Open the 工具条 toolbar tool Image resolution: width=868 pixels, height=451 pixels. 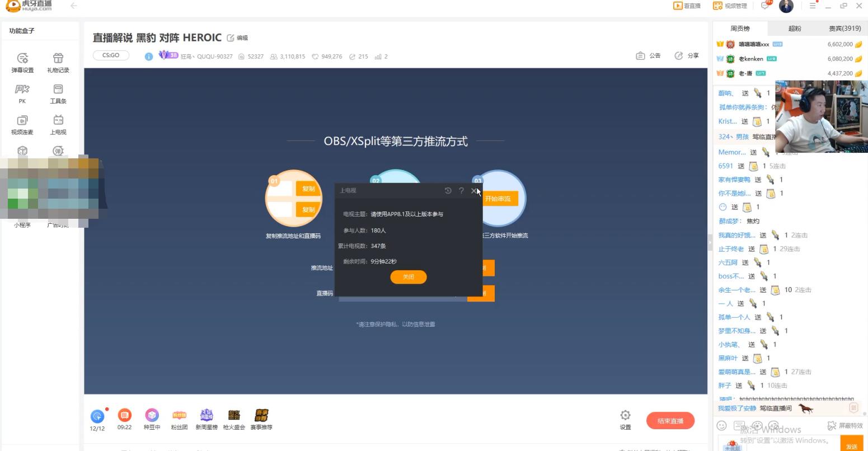(58, 92)
